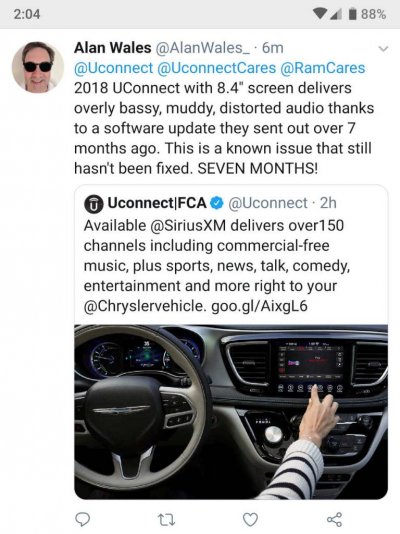
Task: Tap the reply speech bubble icon
Action: coord(82,519)
